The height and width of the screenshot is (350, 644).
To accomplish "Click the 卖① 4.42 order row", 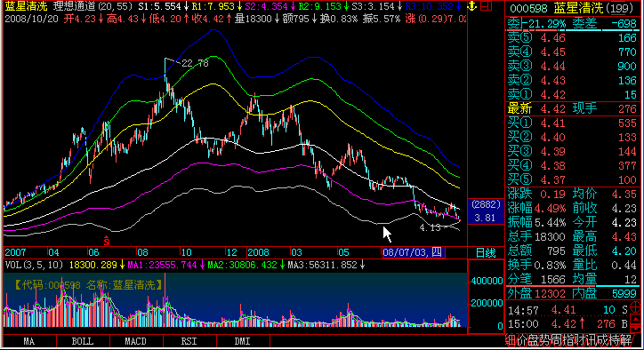I will [x=572, y=95].
